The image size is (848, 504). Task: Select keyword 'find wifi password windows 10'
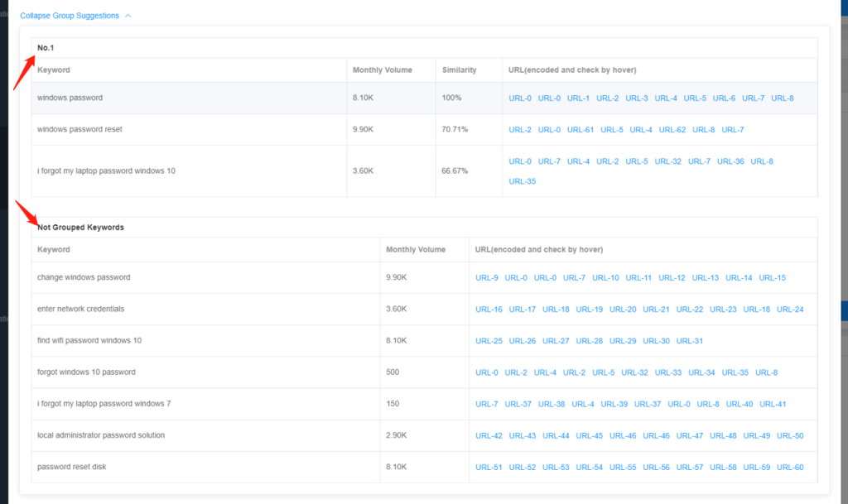click(89, 340)
